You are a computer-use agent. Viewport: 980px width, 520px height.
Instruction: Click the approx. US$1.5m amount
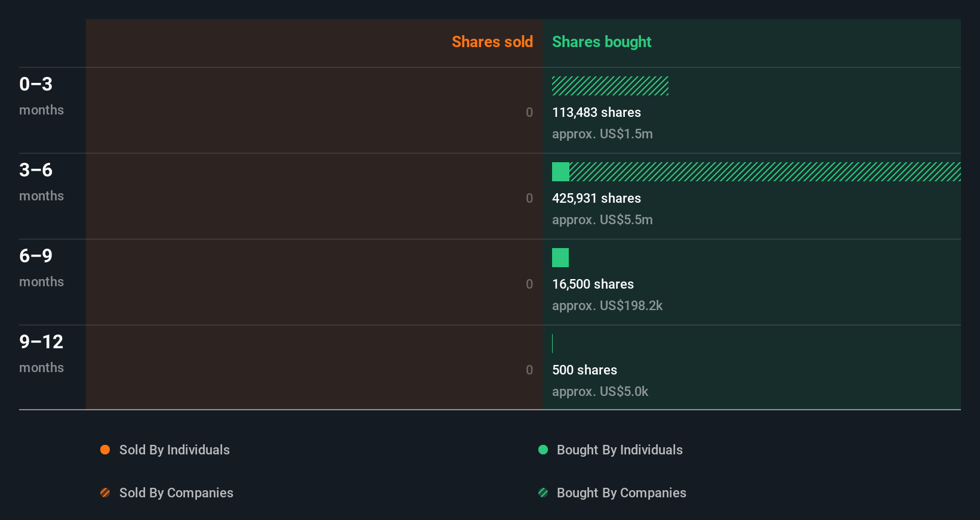coord(602,134)
